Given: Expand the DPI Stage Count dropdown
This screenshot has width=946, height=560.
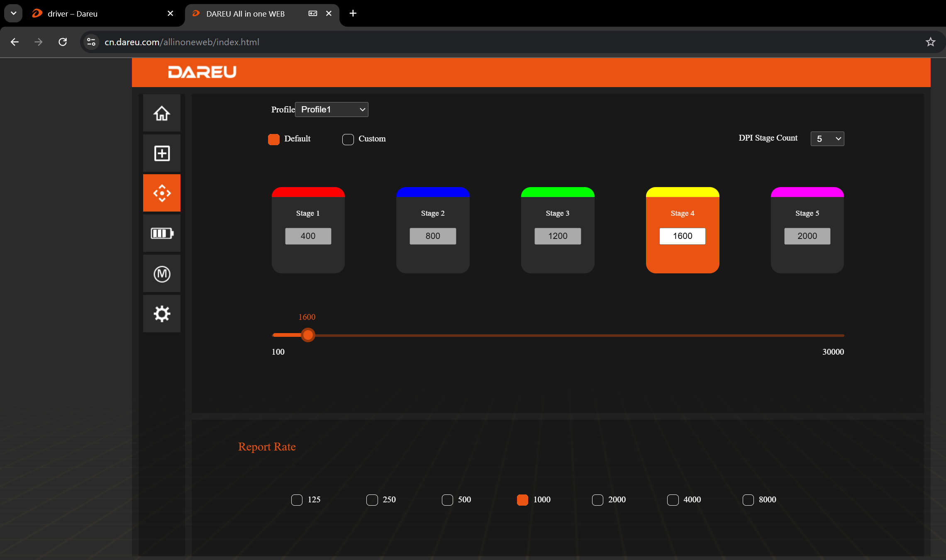Looking at the screenshot, I should point(827,139).
